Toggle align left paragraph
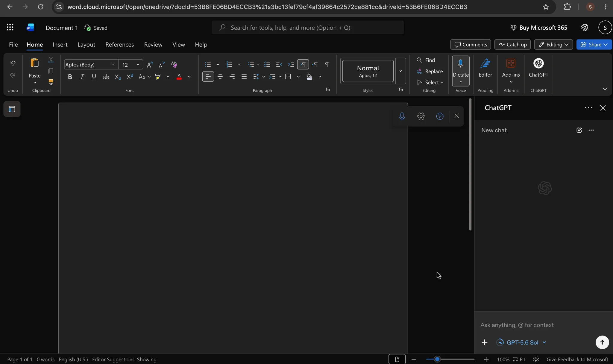The image size is (613, 364). [x=208, y=77]
